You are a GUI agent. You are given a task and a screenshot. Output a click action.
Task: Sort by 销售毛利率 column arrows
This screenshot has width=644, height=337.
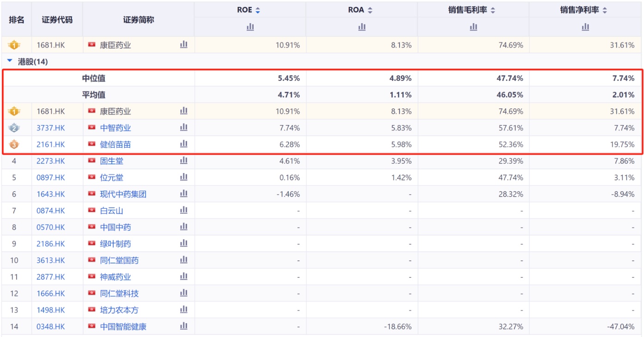493,10
